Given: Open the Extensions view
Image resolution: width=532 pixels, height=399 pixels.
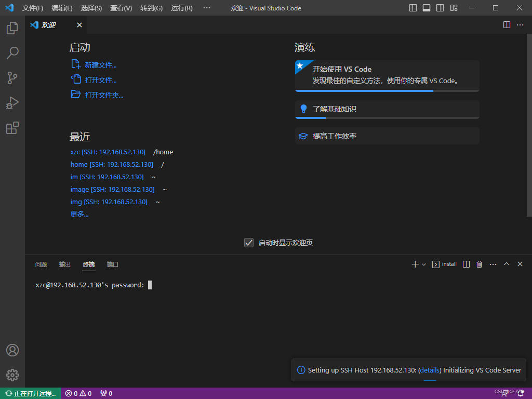Looking at the screenshot, I should [12, 128].
